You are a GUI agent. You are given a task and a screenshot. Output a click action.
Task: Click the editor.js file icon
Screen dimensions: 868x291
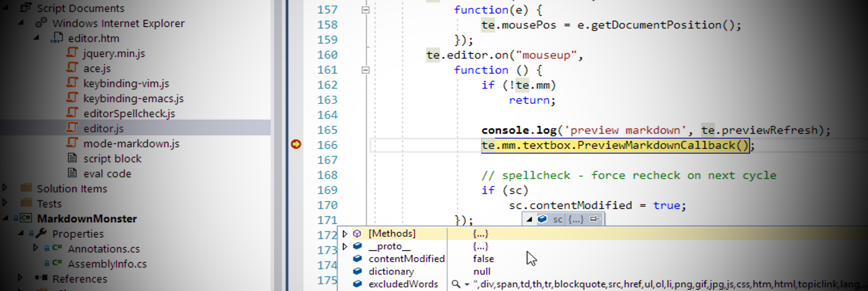click(x=73, y=128)
